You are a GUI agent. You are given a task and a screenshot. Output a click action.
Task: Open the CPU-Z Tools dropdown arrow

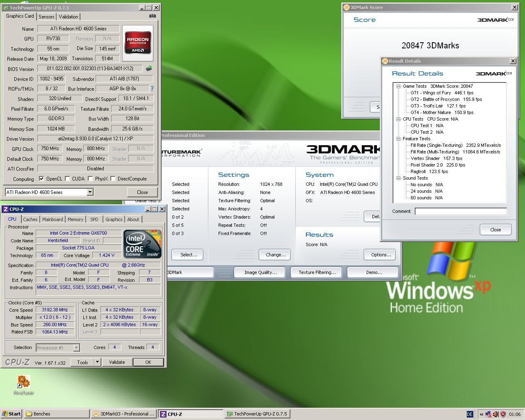click(x=97, y=362)
